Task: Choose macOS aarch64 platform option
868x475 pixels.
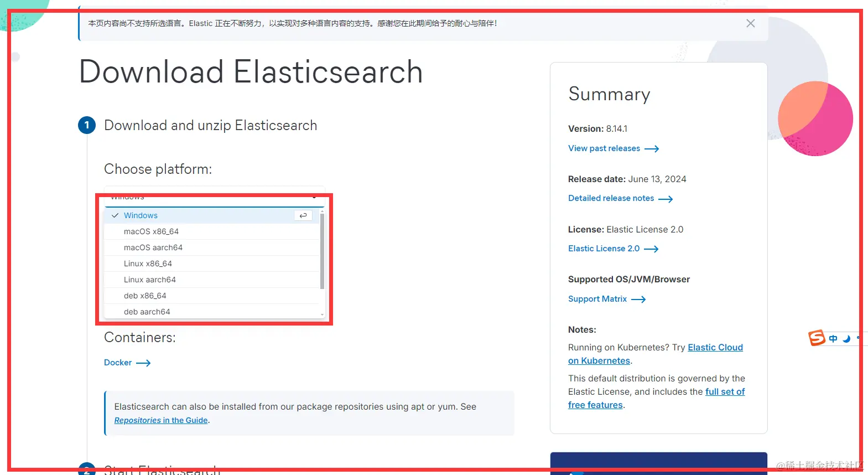Action: (x=212, y=247)
